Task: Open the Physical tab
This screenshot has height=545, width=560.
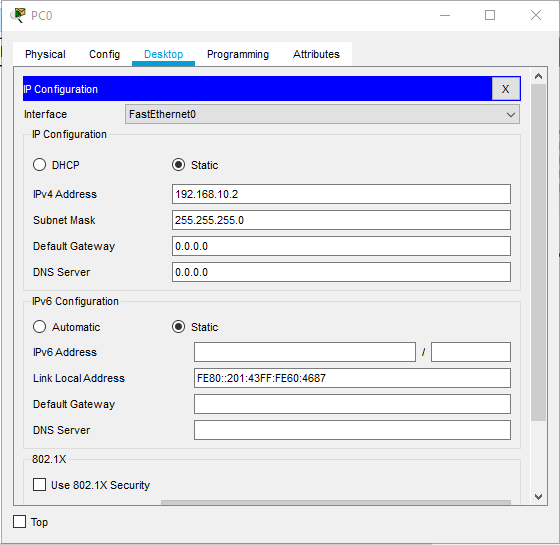Action: click(x=45, y=54)
